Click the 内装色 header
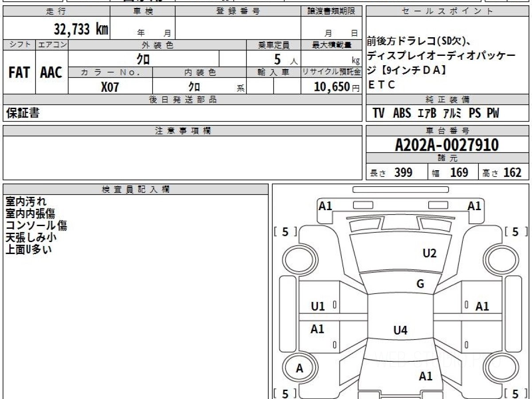 199,72
